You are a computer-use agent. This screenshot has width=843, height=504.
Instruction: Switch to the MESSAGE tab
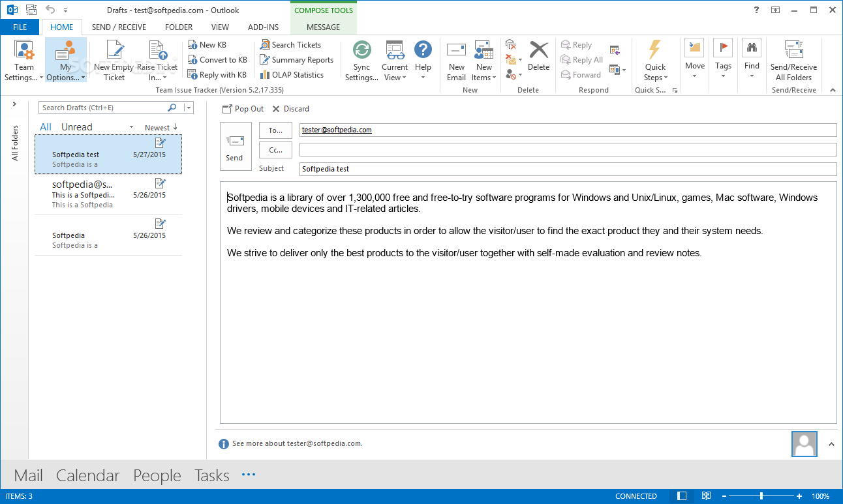(324, 27)
